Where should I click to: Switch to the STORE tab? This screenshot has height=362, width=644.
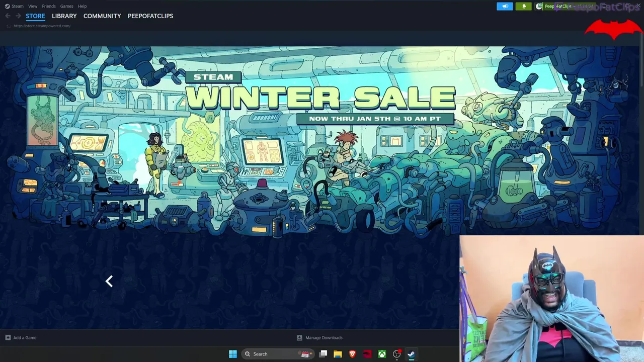(x=35, y=16)
